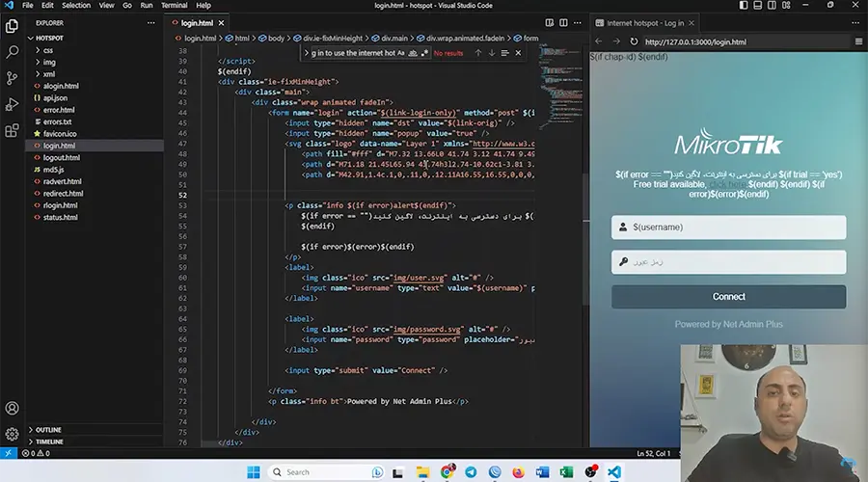Open the Extensions view
The height and width of the screenshot is (482, 868).
pyautogui.click(x=12, y=130)
